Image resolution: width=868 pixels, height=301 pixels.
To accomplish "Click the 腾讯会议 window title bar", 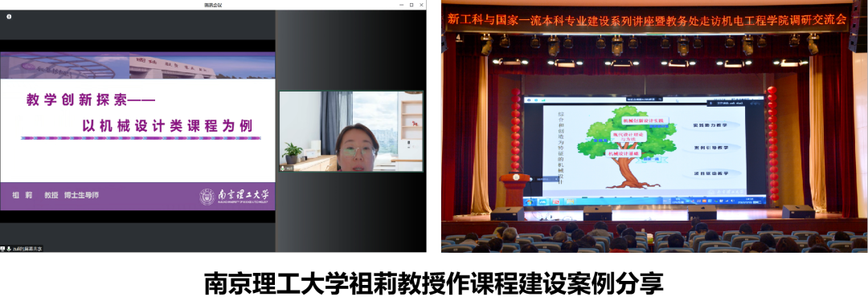I will click(213, 5).
